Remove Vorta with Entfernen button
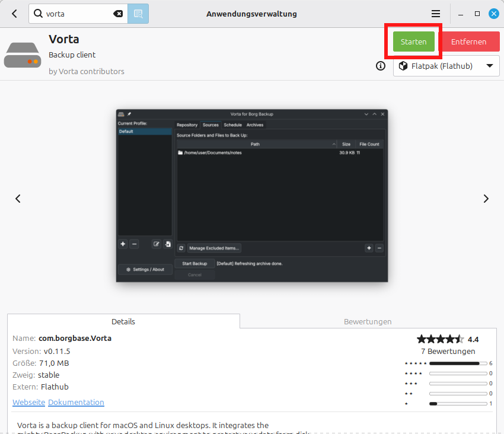Viewport: 504px width, 434px height. tap(468, 42)
